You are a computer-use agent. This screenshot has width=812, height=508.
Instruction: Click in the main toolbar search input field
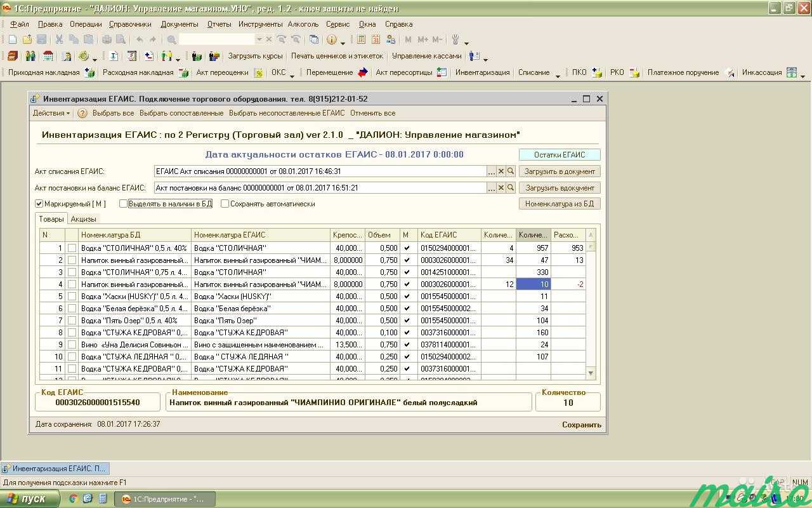coord(216,39)
